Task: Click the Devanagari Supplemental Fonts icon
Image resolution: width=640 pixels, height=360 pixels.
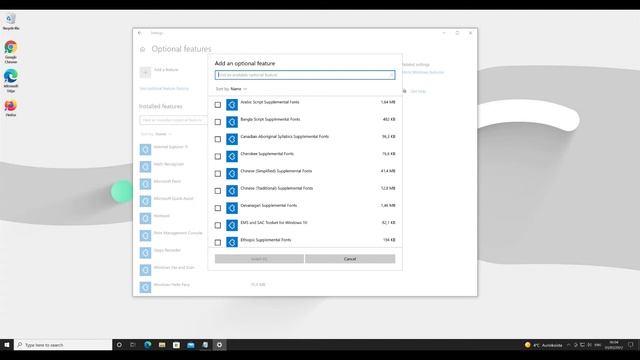Action: click(232, 208)
